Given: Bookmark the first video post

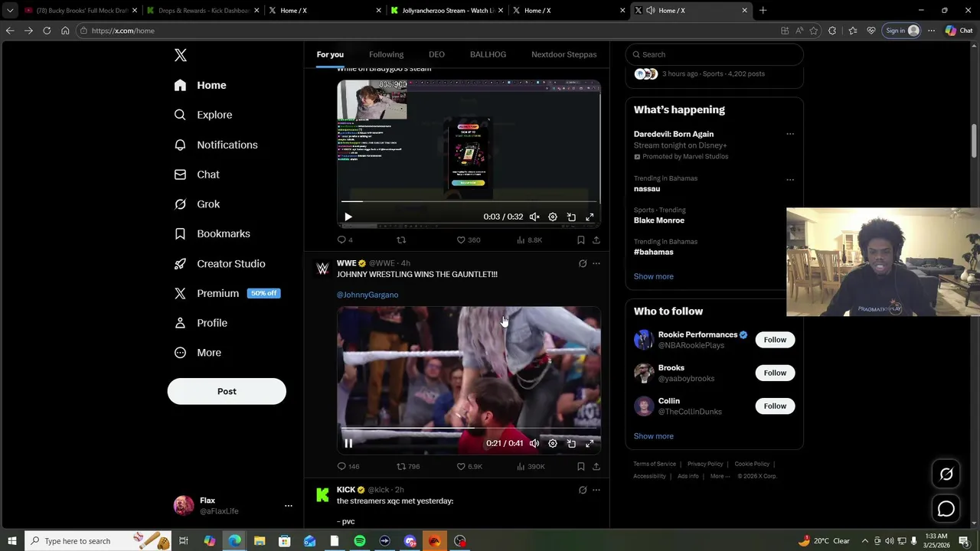Looking at the screenshot, I should (581, 240).
